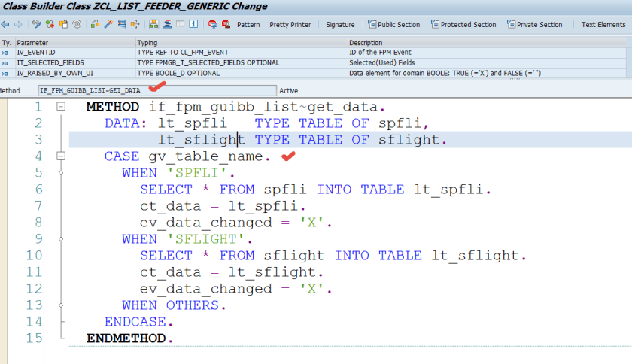Select the IT_SELECTED_FIELDS parameter row
The width and height of the screenshot is (632, 364).
[50, 62]
